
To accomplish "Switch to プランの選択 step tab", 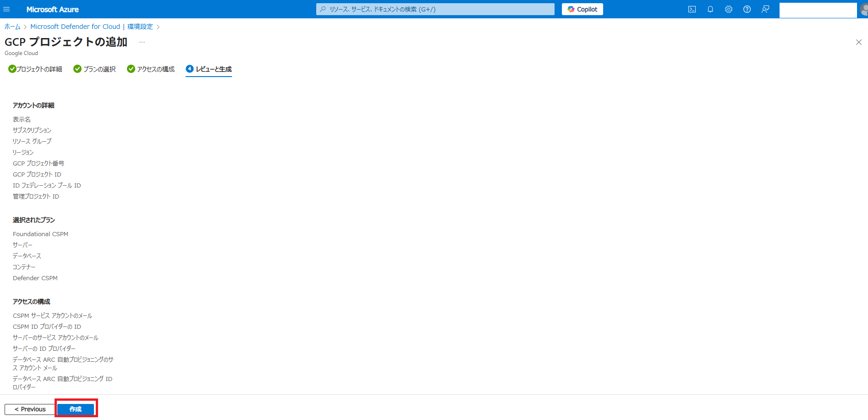I will click(94, 69).
